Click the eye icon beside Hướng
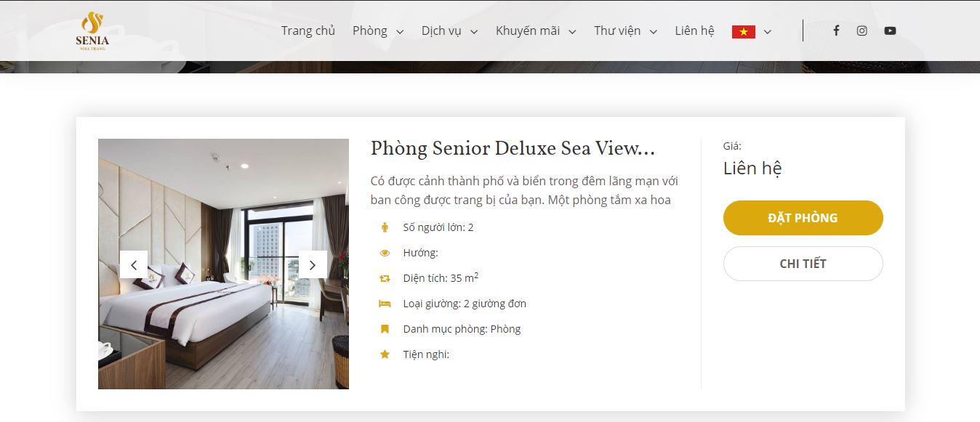This screenshot has width=980, height=422. click(385, 253)
